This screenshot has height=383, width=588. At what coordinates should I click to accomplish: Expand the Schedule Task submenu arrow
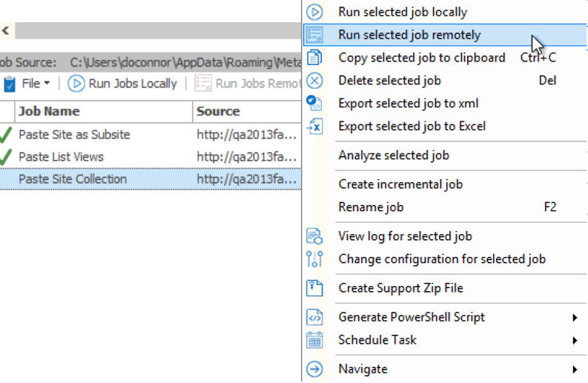pyautogui.click(x=575, y=341)
